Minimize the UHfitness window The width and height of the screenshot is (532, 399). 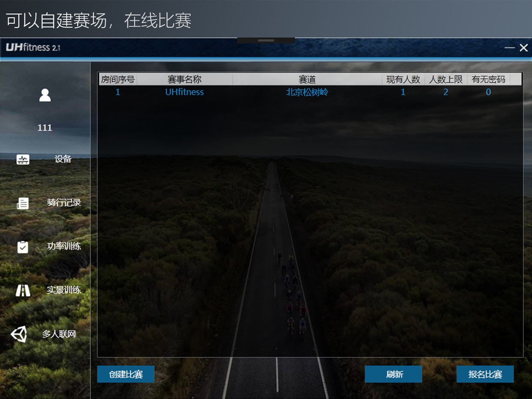pos(509,48)
